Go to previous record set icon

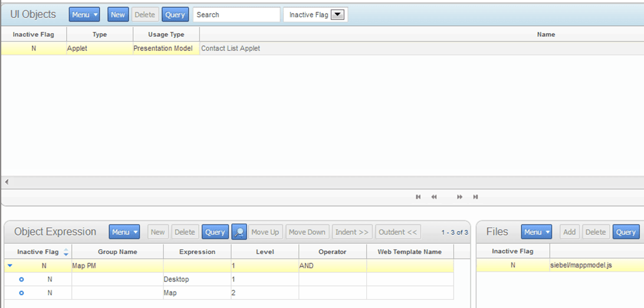(433, 197)
